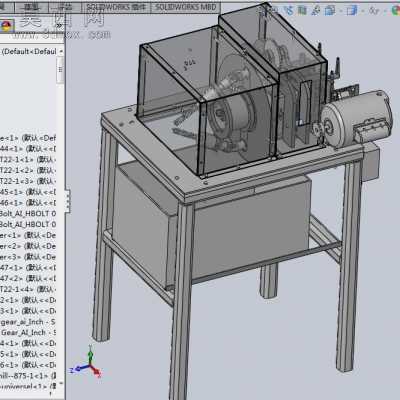Select the electric motor in the 3D model
400x400 pixels.
(357, 117)
